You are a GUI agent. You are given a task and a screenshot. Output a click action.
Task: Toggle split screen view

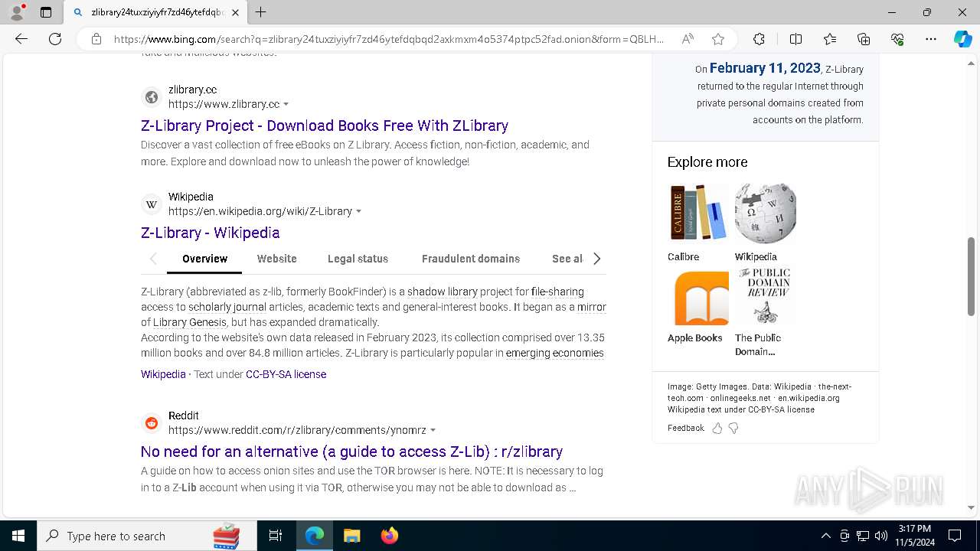pos(795,39)
